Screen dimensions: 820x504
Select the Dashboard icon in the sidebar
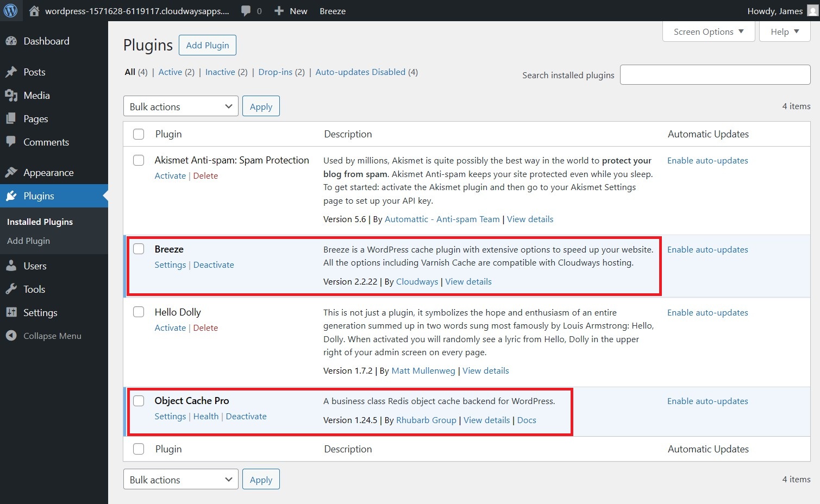coord(11,41)
